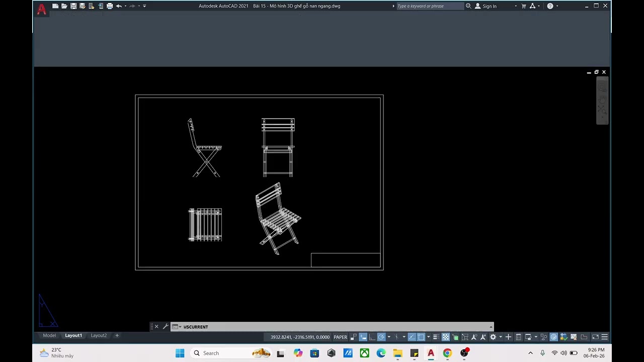Open Redo history dropdown arrow
The height and width of the screenshot is (362, 644).
[139, 6]
